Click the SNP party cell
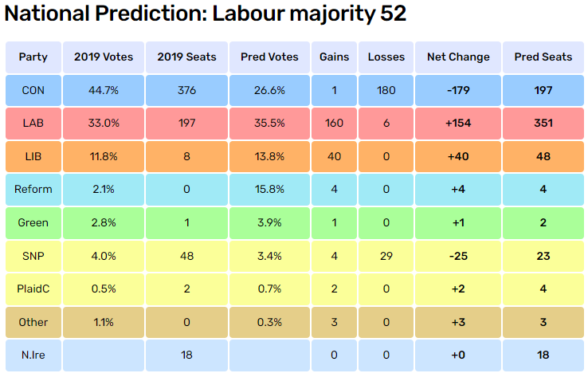This screenshot has width=588, height=377. [33, 256]
